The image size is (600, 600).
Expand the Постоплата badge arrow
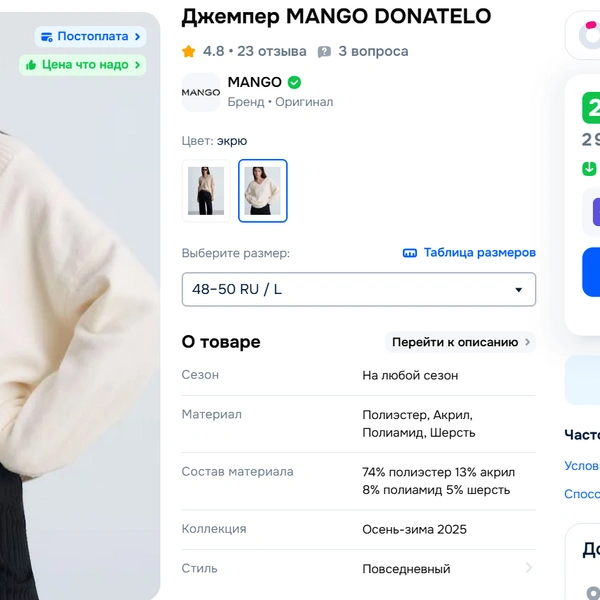click(x=138, y=37)
